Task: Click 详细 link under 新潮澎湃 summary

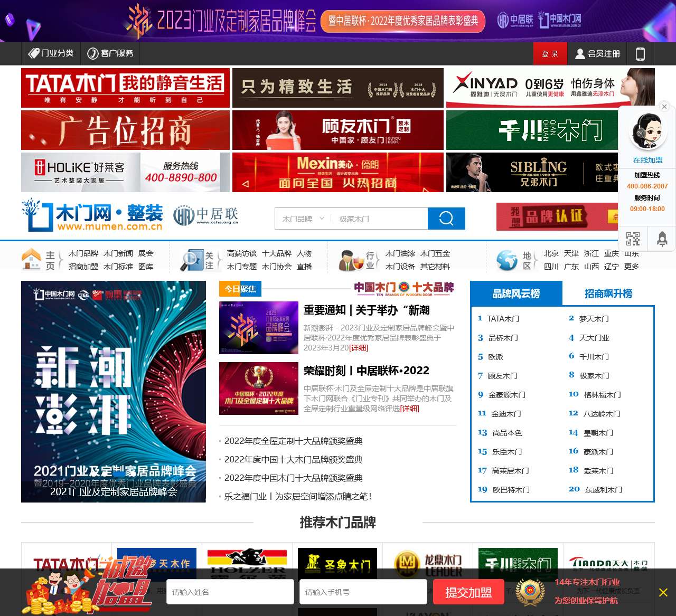Action: [359, 348]
